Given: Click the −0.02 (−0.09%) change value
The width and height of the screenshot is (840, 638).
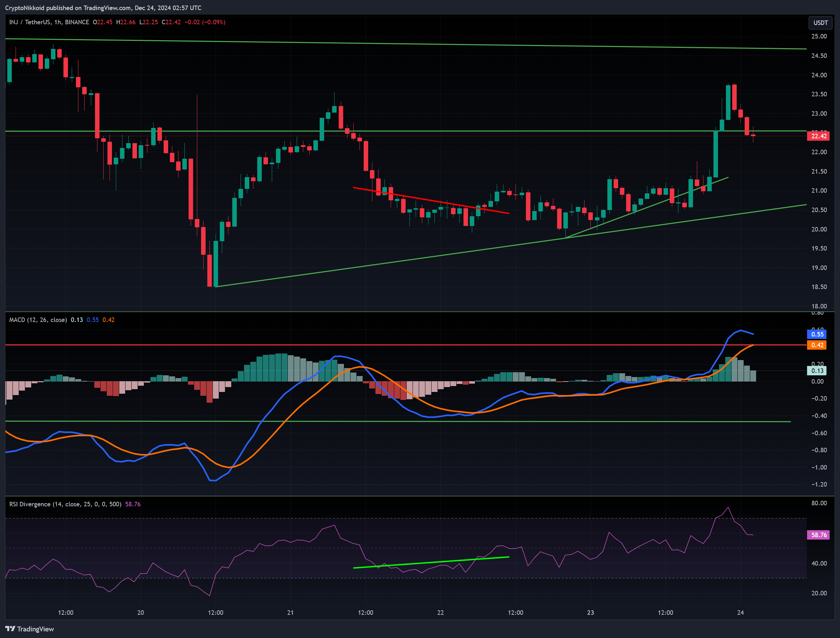Looking at the screenshot, I should [x=205, y=22].
